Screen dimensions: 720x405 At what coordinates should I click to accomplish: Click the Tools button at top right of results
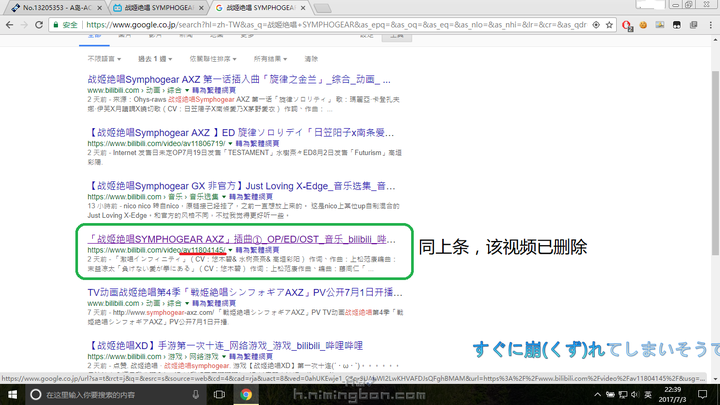tap(397, 36)
